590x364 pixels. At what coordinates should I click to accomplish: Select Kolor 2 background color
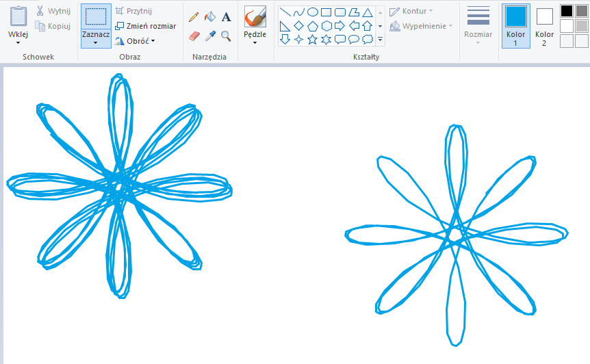pyautogui.click(x=544, y=26)
